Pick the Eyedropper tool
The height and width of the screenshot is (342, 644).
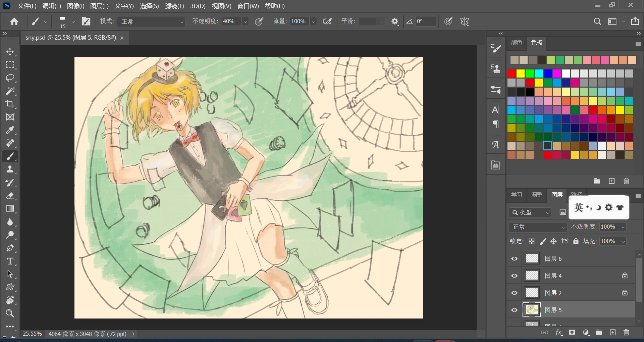(x=10, y=130)
